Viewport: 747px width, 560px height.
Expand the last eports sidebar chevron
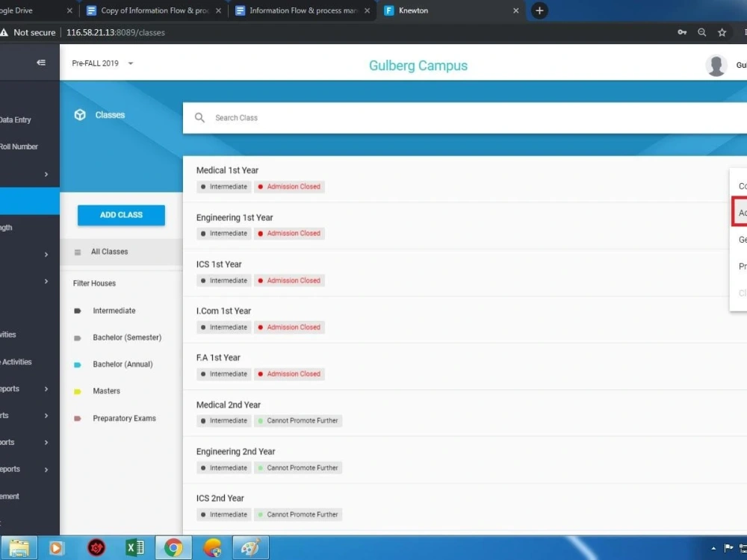(46, 469)
